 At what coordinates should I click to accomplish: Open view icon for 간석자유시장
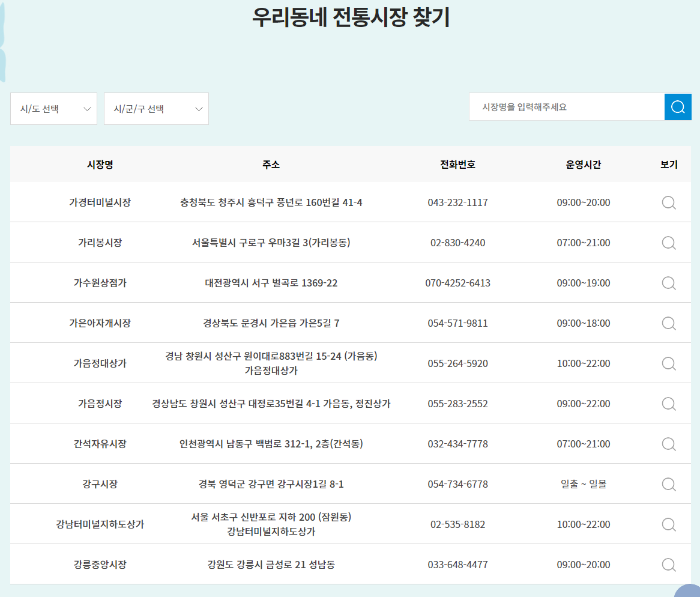[x=669, y=444]
